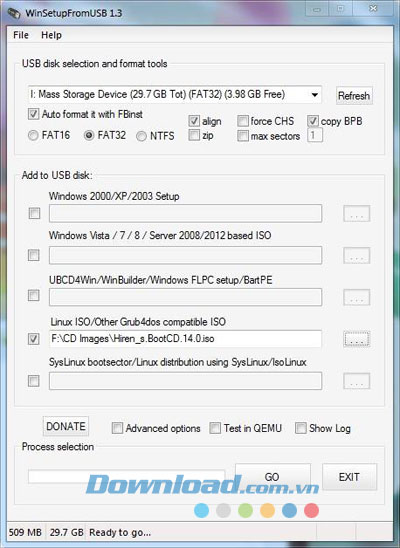Click browse button for SysLinux bootsector source

click(x=356, y=381)
